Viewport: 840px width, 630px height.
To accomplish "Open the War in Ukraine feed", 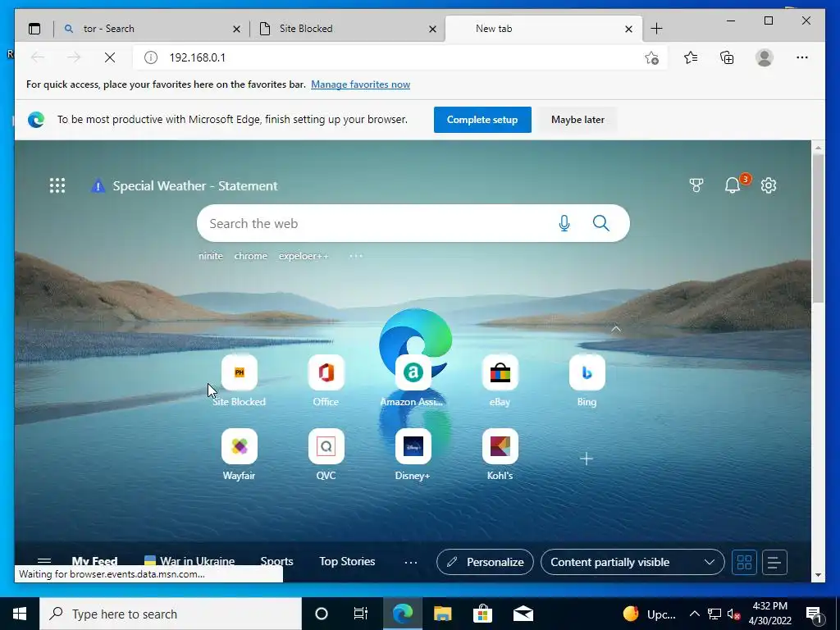I will click(x=190, y=561).
